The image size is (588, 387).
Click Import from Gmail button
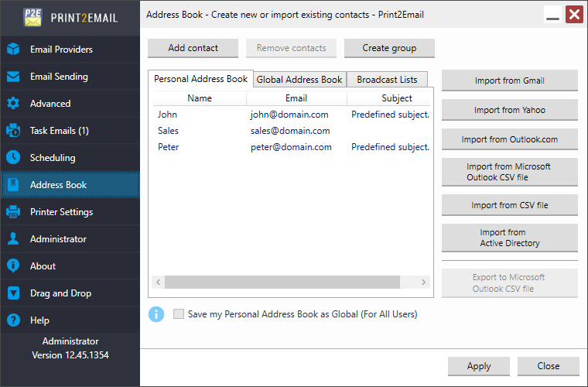coord(509,80)
